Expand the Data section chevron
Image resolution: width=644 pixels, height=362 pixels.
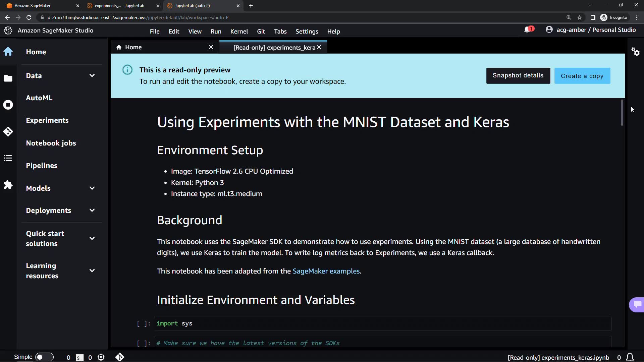[92, 76]
